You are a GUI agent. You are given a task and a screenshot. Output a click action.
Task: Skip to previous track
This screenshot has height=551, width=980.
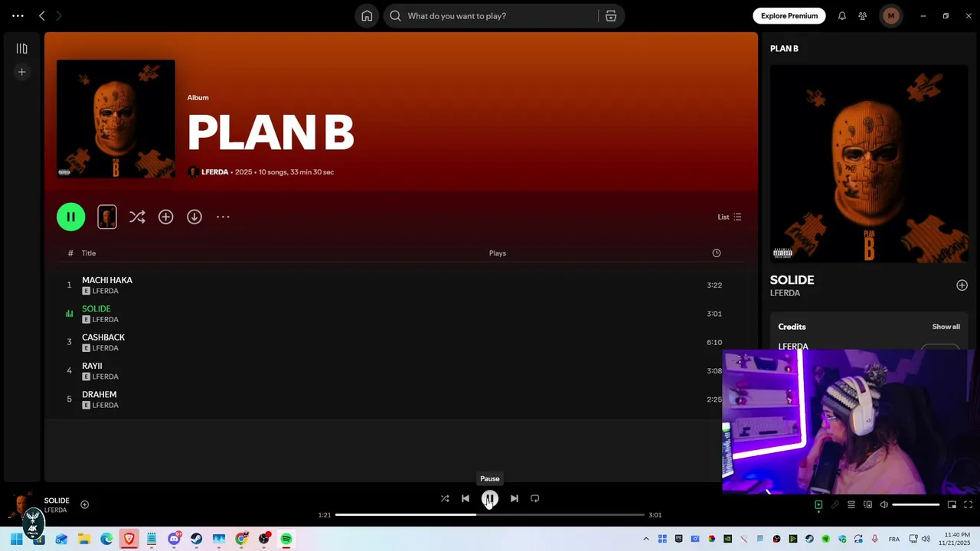pos(465,498)
